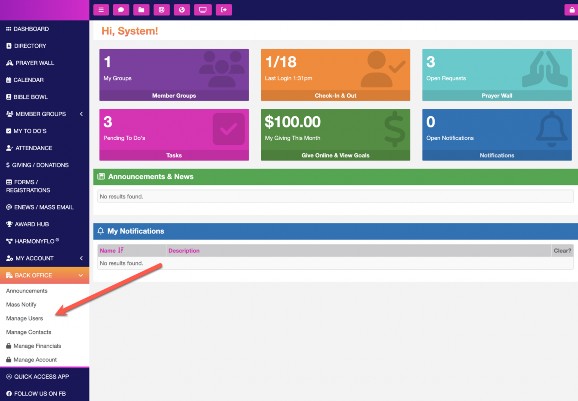The height and width of the screenshot is (401, 578).
Task: Open Mass Notify under Back Office
Action: click(x=21, y=304)
